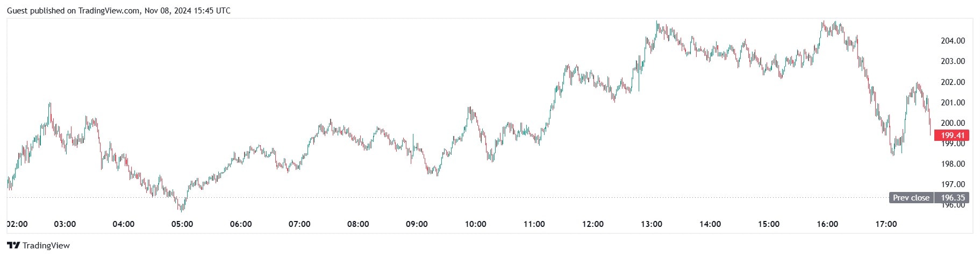Click the 17:00 time marker
980x257 pixels.
[886, 224]
